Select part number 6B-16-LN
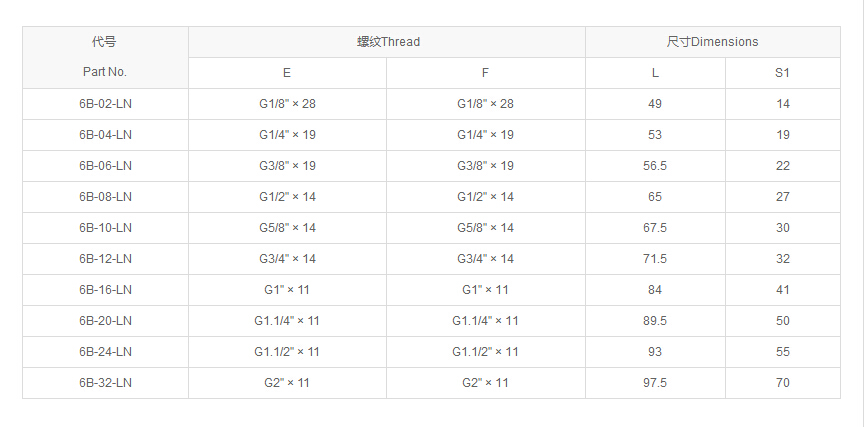Image resolution: width=865 pixels, height=427 pixels. pos(105,290)
